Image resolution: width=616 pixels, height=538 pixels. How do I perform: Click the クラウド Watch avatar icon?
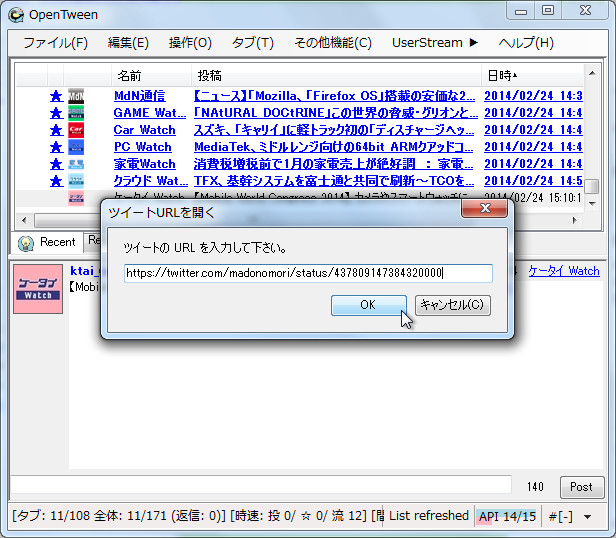click(x=76, y=181)
